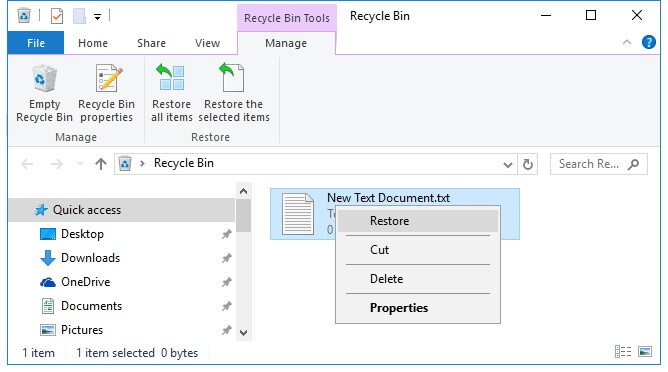Click '1 item selected' in status bar
The image size is (668, 372).
(115, 353)
